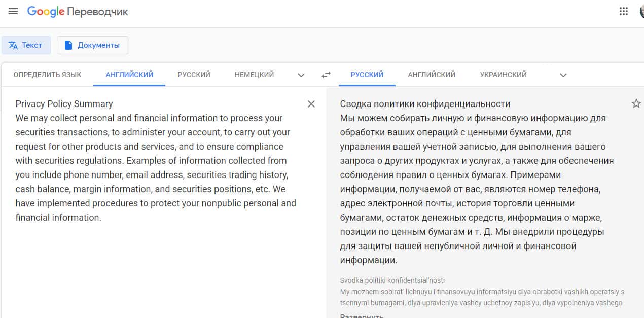The height and width of the screenshot is (318, 644).
Task: Select Украинский as target language
Action: coord(503,75)
